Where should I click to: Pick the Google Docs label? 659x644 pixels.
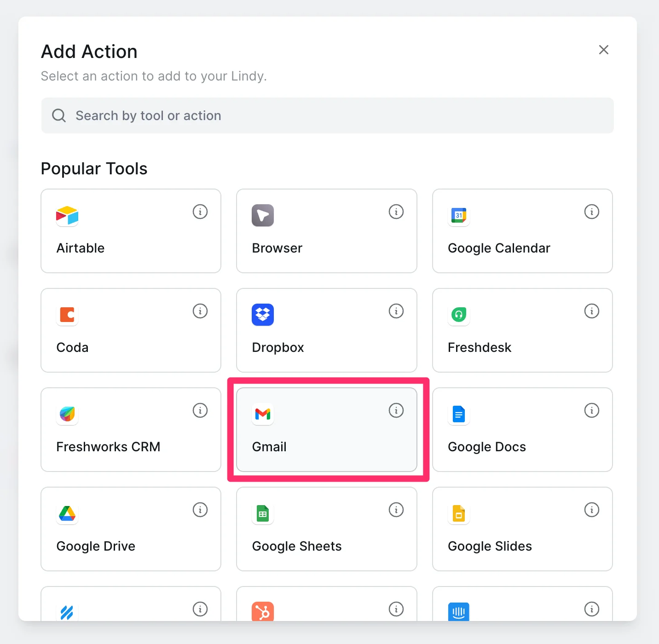coord(487,447)
